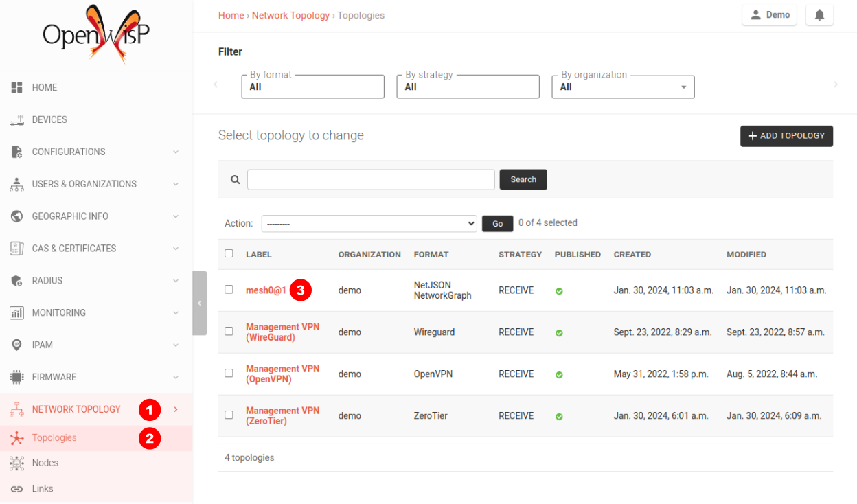Open the Network Topology menu entry
Viewport: 857px width, 504px height.
tap(76, 409)
